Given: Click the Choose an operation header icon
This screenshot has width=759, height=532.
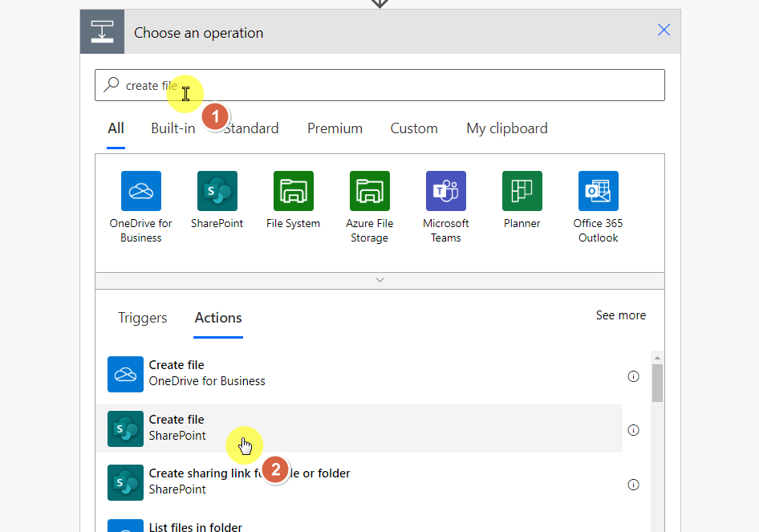Looking at the screenshot, I should pyautogui.click(x=102, y=31).
